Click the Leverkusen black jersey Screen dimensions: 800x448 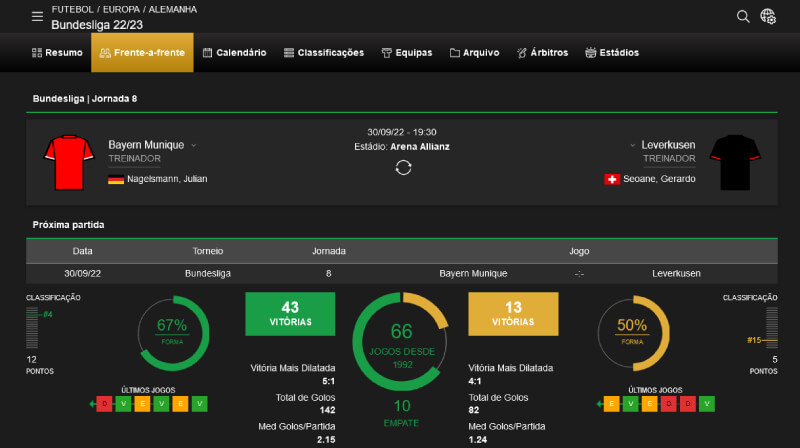click(x=735, y=162)
